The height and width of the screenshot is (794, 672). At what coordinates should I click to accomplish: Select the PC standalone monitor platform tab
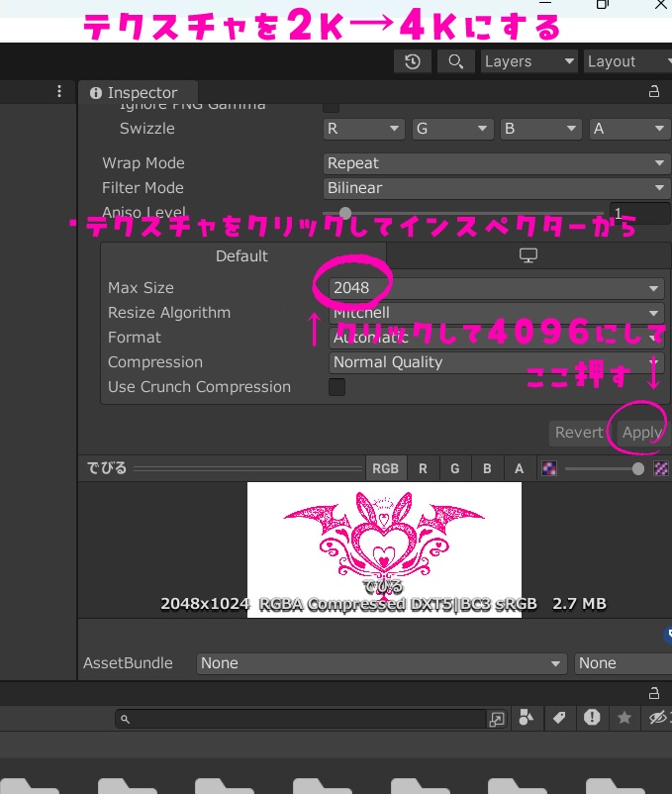click(528, 256)
